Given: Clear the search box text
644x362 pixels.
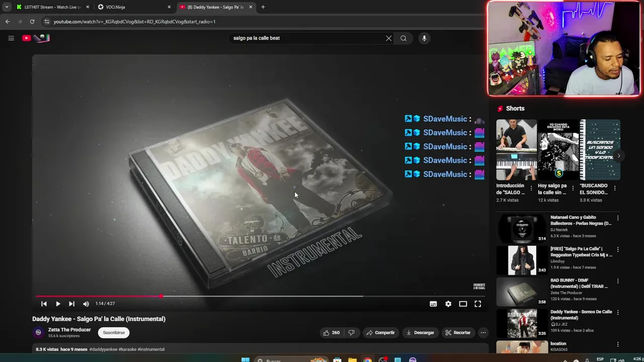Looking at the screenshot, I should (388, 38).
